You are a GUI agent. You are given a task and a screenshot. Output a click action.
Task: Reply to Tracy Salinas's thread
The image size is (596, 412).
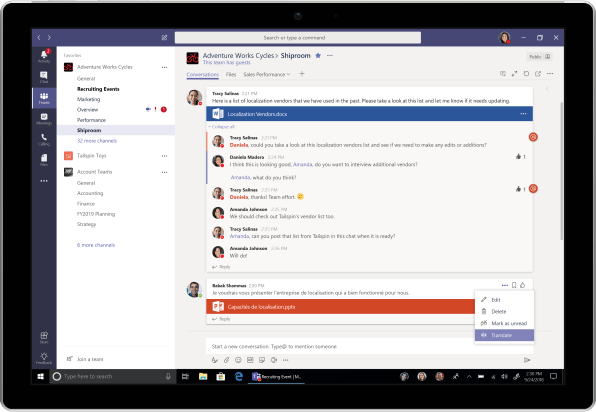(221, 267)
